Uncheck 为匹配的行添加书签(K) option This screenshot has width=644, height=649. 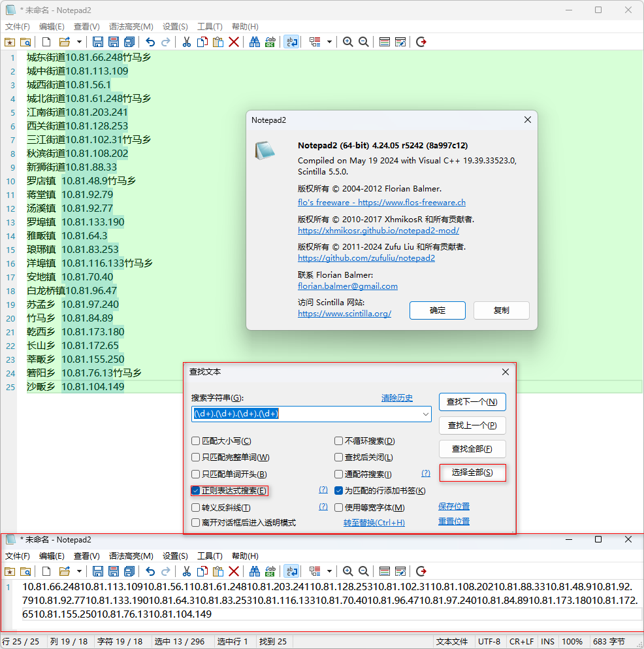[x=339, y=491]
